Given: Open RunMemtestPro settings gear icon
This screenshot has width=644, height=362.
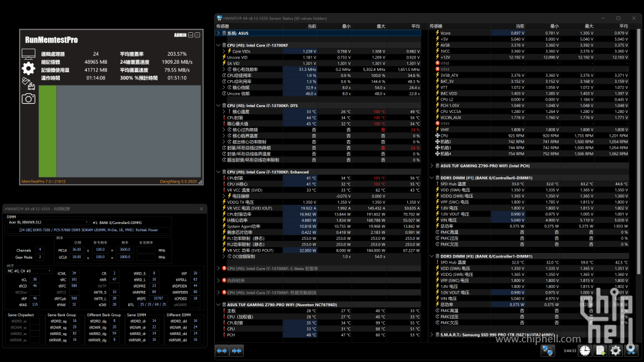Looking at the screenshot, I should [28, 68].
